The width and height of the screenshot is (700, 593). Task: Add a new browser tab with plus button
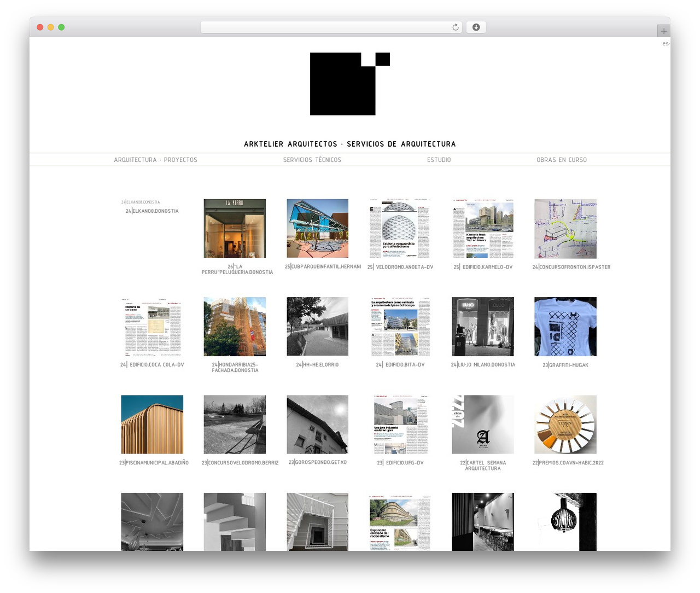663,31
